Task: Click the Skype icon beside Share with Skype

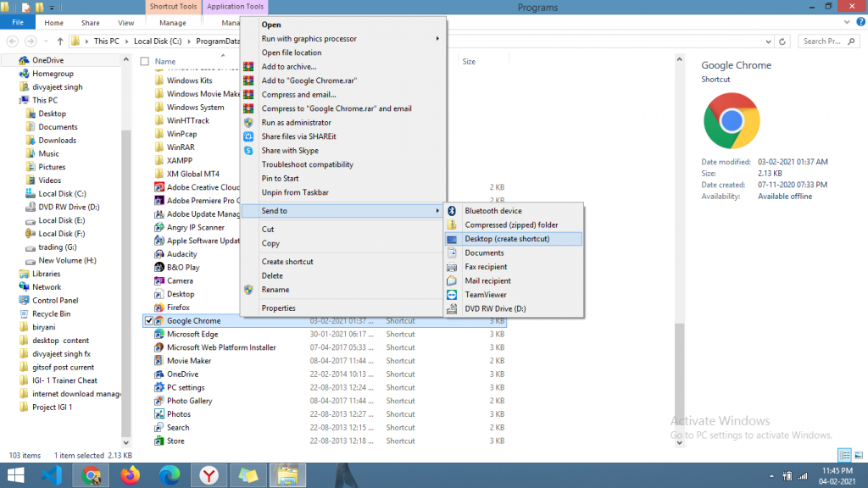Action: (x=248, y=151)
